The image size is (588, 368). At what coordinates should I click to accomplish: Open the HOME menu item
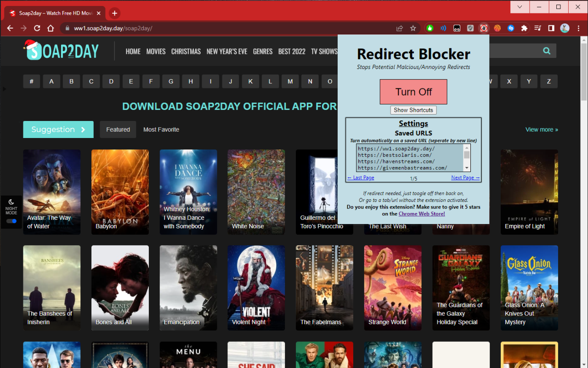pos(133,51)
